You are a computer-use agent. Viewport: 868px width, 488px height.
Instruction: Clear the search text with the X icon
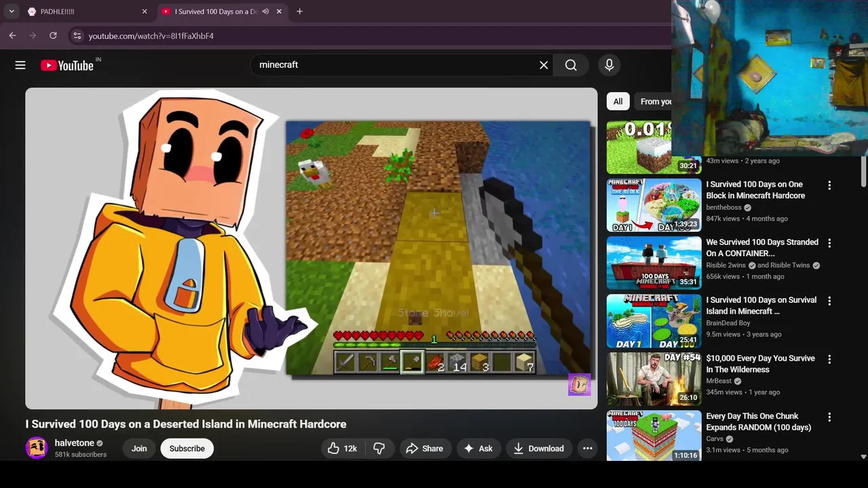(544, 65)
